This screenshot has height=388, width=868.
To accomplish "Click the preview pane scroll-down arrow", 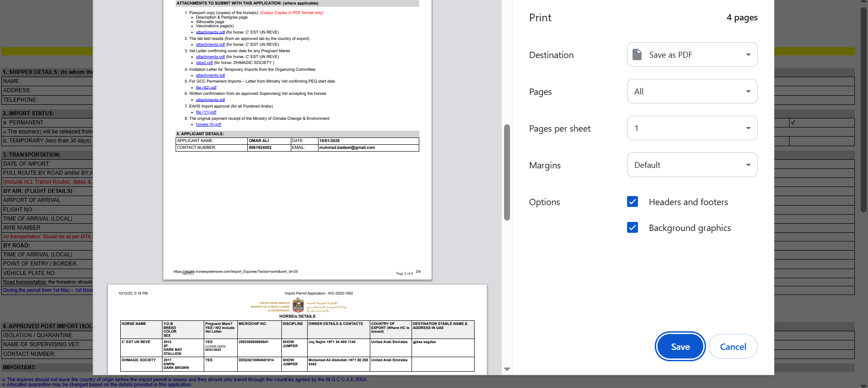I will pos(507,369).
